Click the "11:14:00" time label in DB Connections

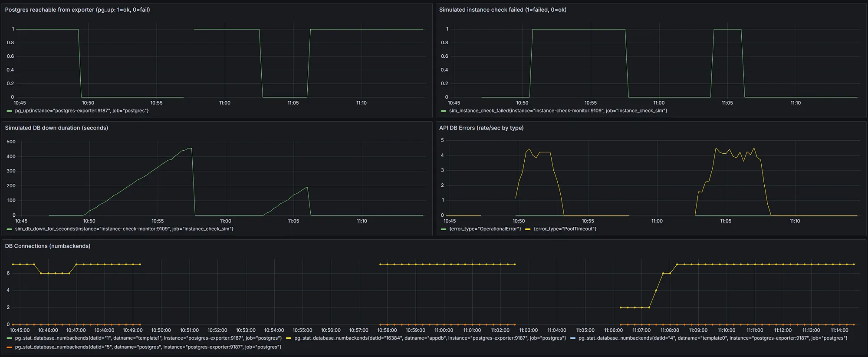click(x=840, y=330)
